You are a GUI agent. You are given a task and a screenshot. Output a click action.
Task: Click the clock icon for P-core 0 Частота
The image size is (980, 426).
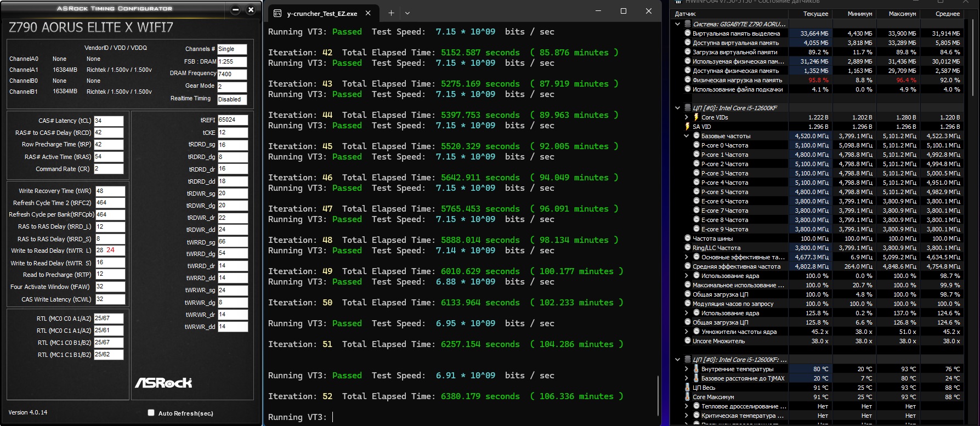click(696, 145)
